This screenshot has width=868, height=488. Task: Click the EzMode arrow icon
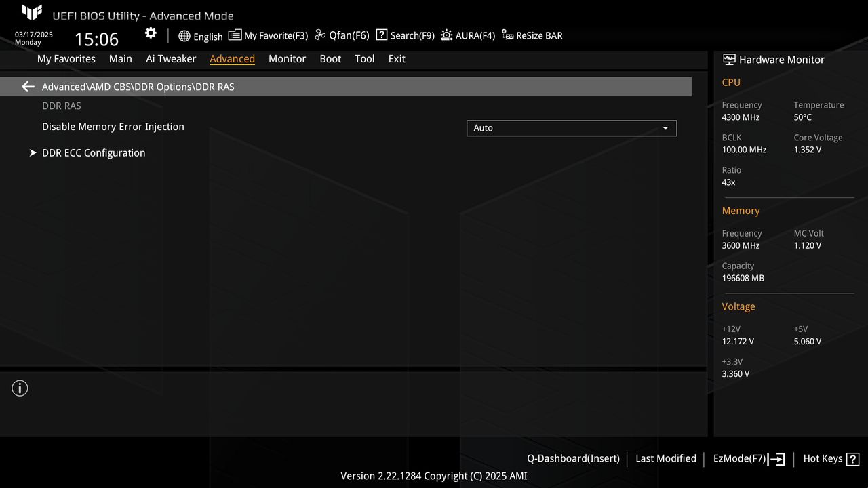point(776,459)
